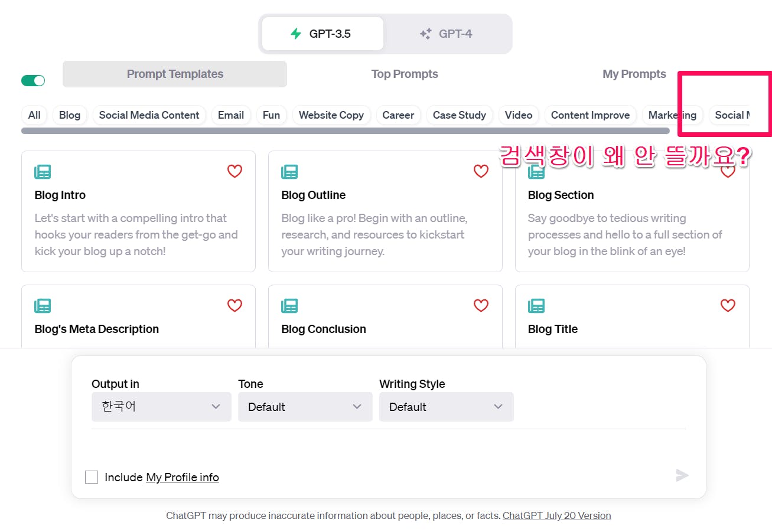Open the My Prompts tab
The width and height of the screenshot is (772, 532).
(x=634, y=74)
